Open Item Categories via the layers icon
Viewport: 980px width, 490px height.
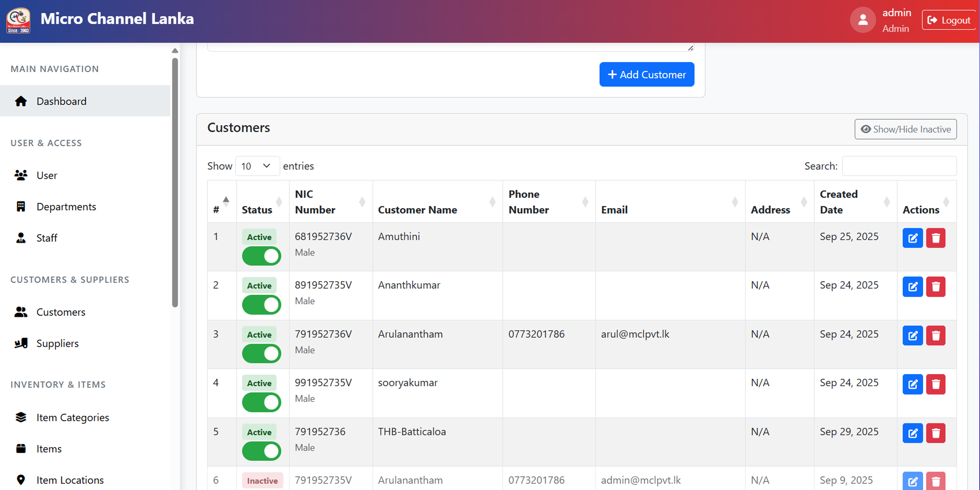coord(21,417)
